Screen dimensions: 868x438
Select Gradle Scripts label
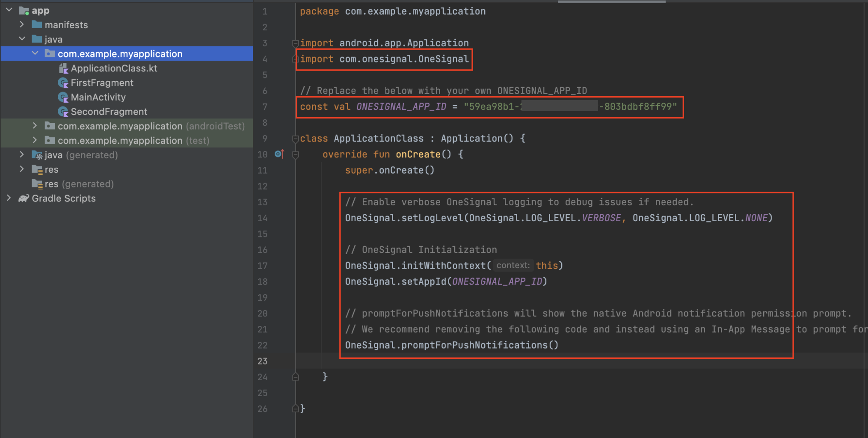(64, 198)
